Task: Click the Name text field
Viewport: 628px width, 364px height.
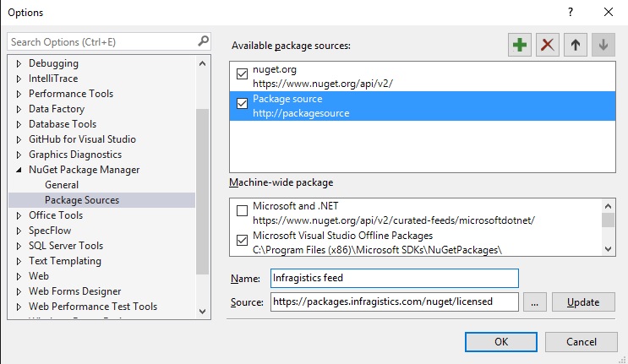Action: coord(394,278)
